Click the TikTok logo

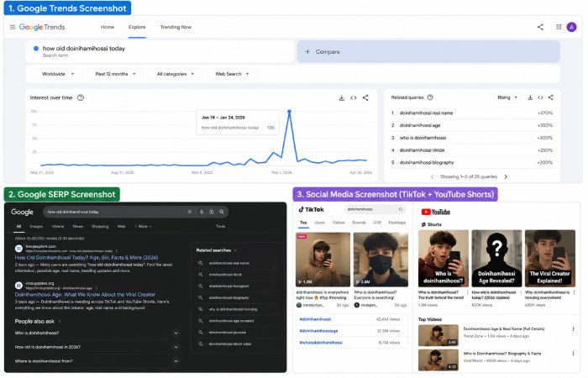(311, 210)
